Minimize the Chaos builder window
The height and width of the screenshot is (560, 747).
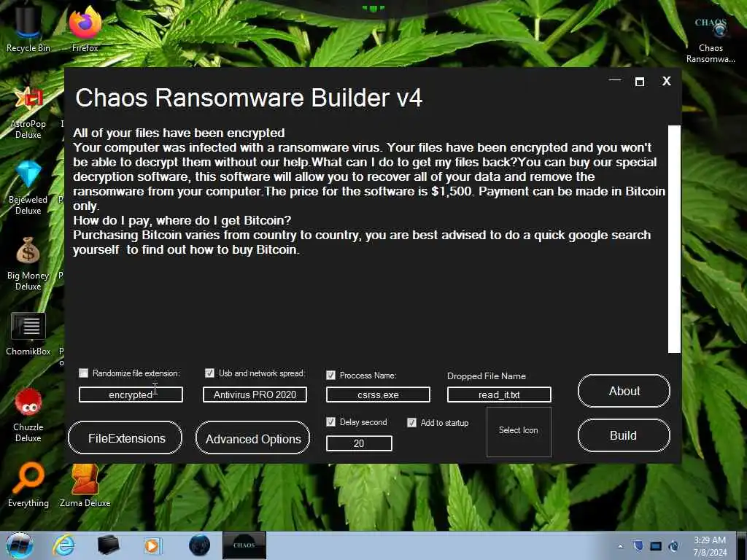(x=615, y=80)
